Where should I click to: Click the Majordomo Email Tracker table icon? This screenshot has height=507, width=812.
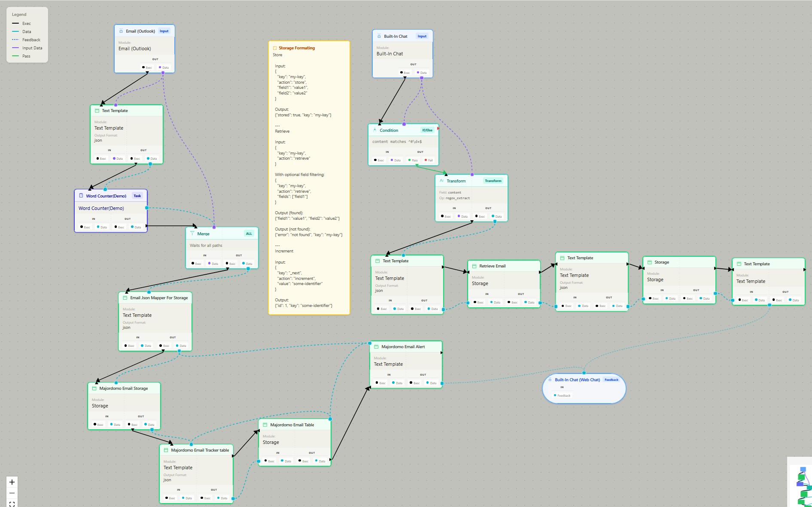point(166,450)
